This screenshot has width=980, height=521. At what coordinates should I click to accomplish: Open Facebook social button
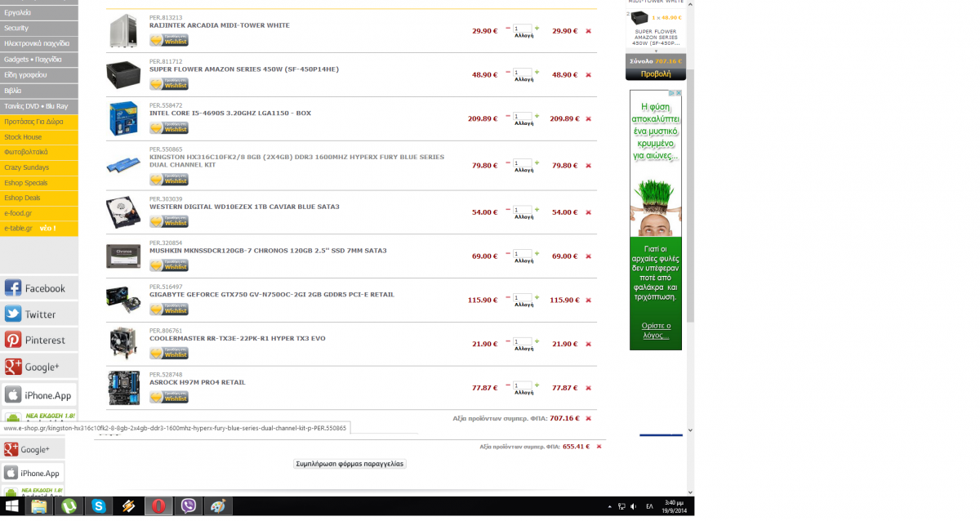point(39,288)
